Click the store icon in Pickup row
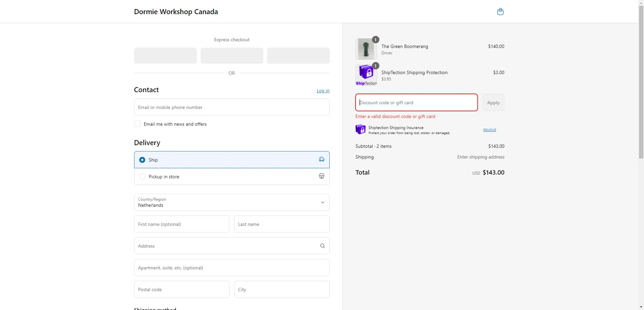 (322, 176)
